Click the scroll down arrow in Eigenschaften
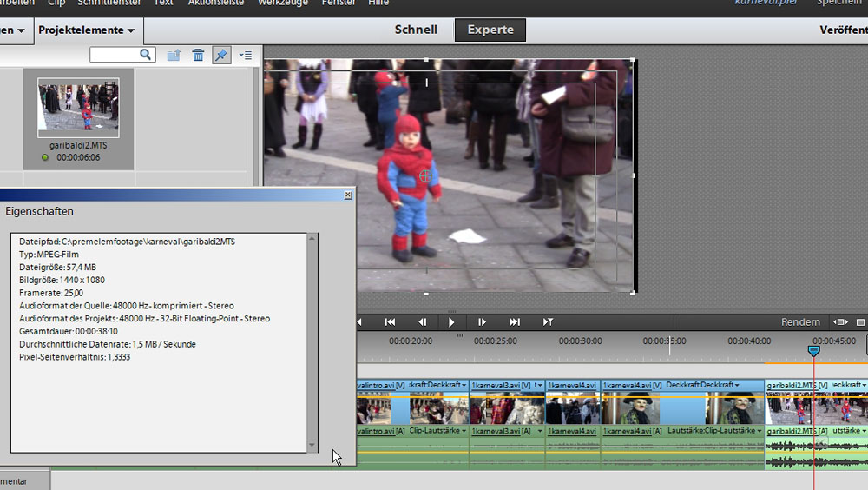868x490 pixels. (x=312, y=445)
